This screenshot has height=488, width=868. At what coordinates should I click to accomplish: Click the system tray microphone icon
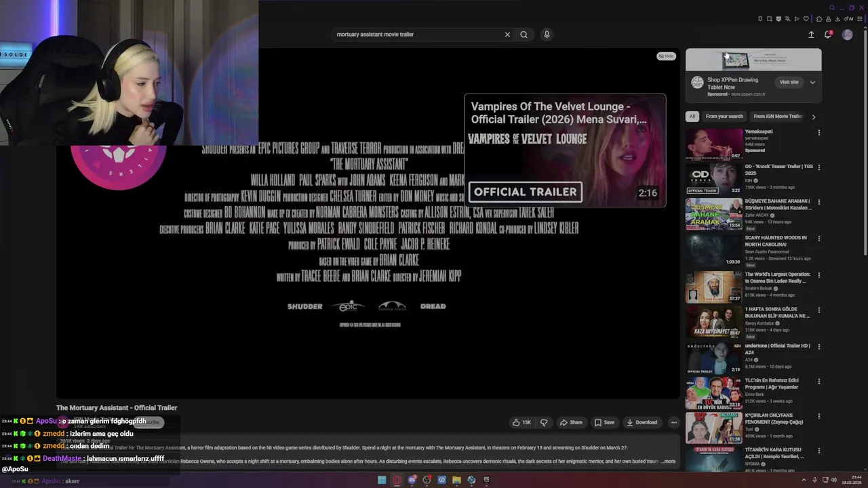point(814,480)
